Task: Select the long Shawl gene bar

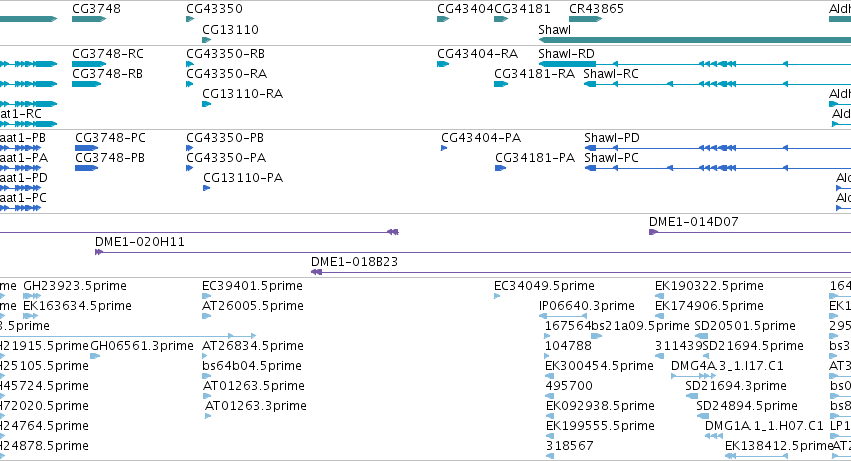Action: (x=695, y=40)
